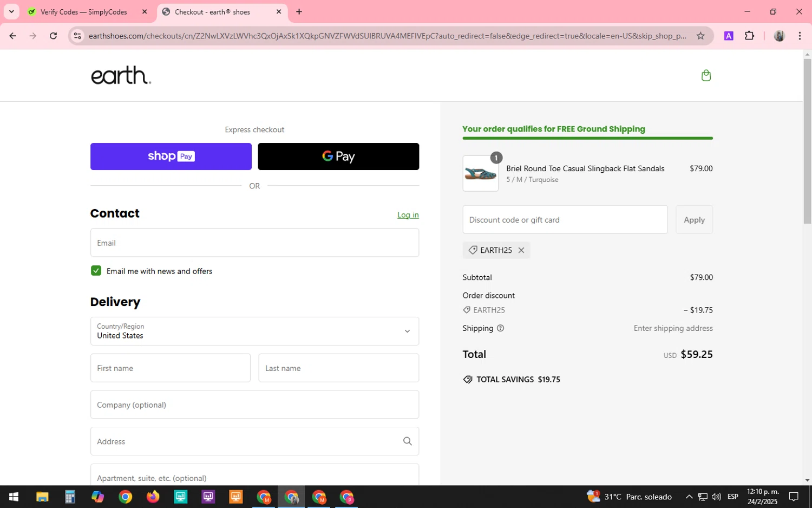The width and height of the screenshot is (812, 508).
Task: Focus the Company (optional) field
Action: [x=254, y=405]
